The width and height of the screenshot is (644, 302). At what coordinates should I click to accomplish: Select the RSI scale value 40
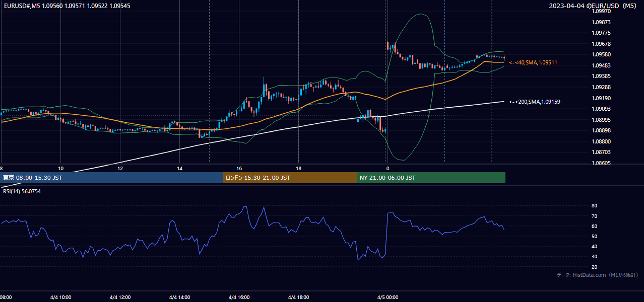pos(594,246)
